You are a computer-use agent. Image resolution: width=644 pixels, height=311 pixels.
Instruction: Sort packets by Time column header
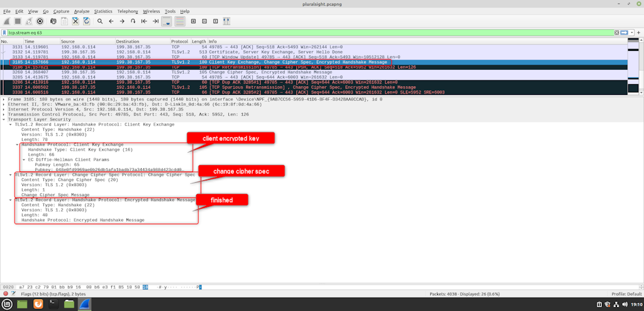pos(41,41)
